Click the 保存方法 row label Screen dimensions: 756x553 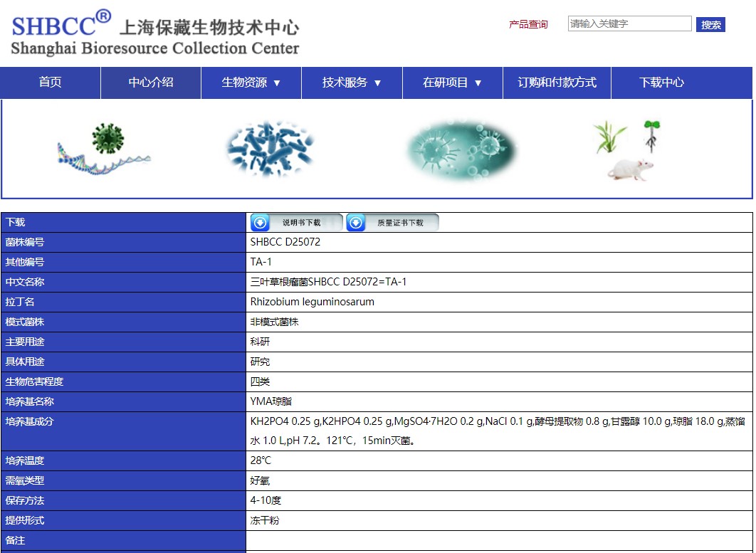[25, 500]
